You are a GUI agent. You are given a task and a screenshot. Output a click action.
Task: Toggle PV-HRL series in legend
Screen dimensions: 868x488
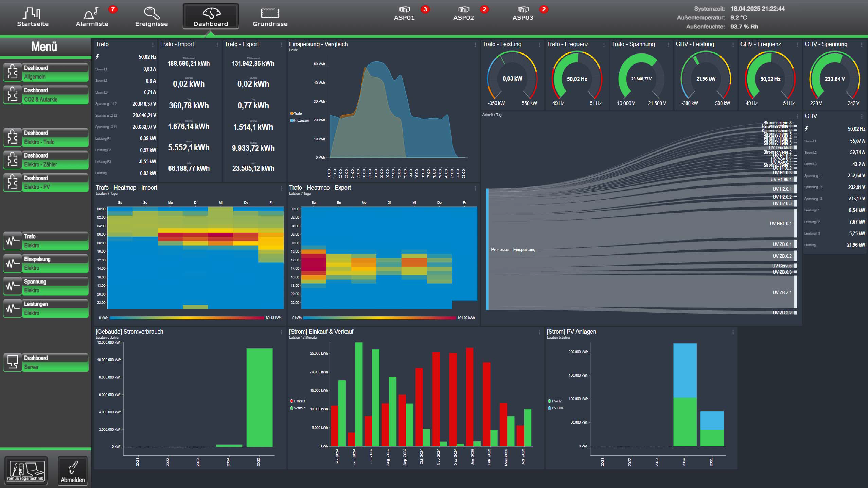[x=556, y=408]
